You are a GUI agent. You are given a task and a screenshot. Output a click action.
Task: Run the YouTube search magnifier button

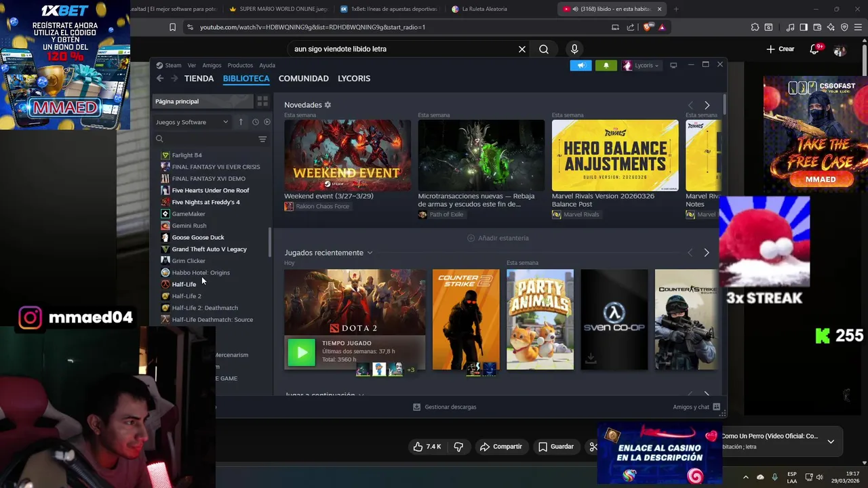(544, 49)
